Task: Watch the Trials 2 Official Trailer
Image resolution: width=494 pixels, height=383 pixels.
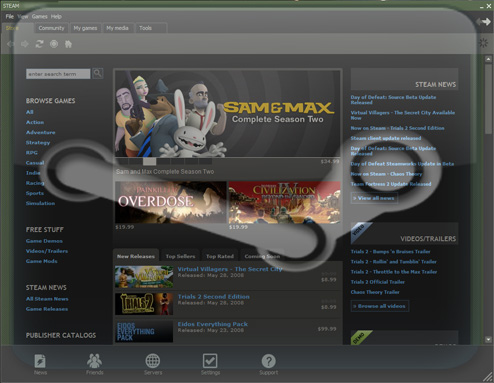Action: click(x=378, y=282)
